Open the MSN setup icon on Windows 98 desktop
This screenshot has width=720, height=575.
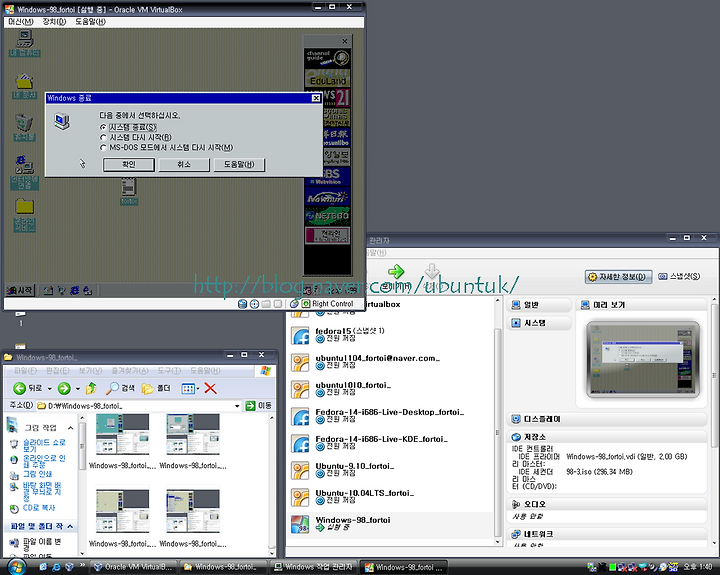pos(24,172)
